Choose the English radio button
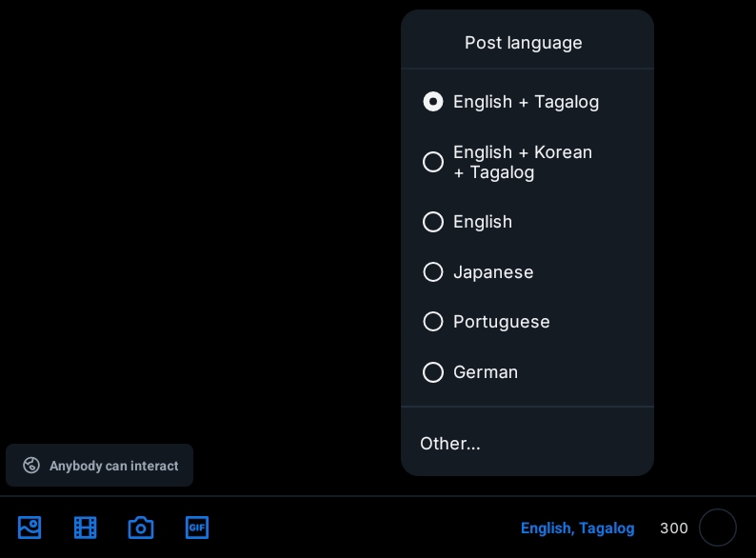Image resolution: width=756 pixels, height=558 pixels. pyautogui.click(x=433, y=222)
